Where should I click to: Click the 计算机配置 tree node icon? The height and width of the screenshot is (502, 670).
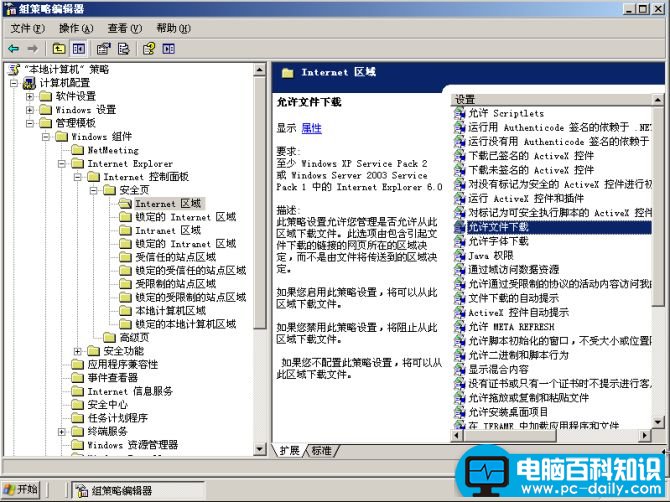29,83
